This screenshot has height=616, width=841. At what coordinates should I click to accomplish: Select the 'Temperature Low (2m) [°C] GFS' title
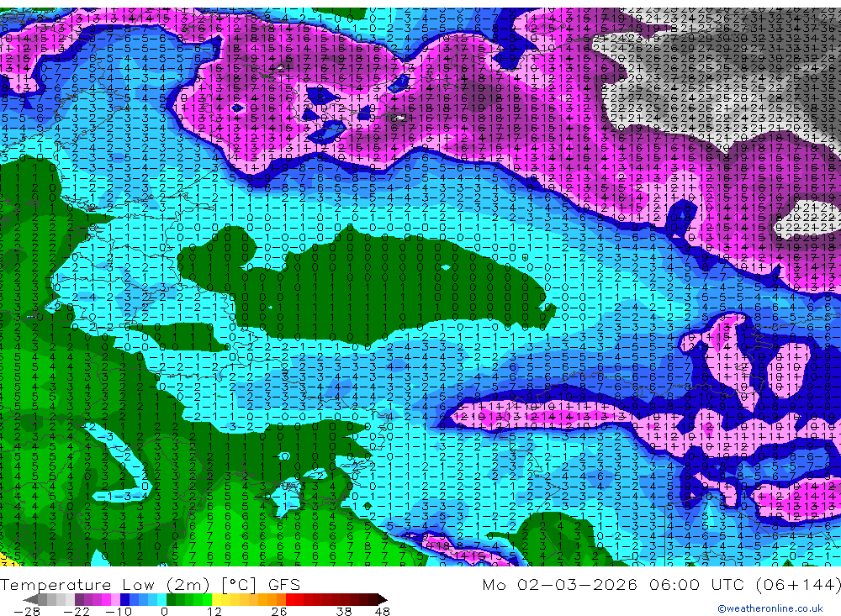click(x=151, y=584)
